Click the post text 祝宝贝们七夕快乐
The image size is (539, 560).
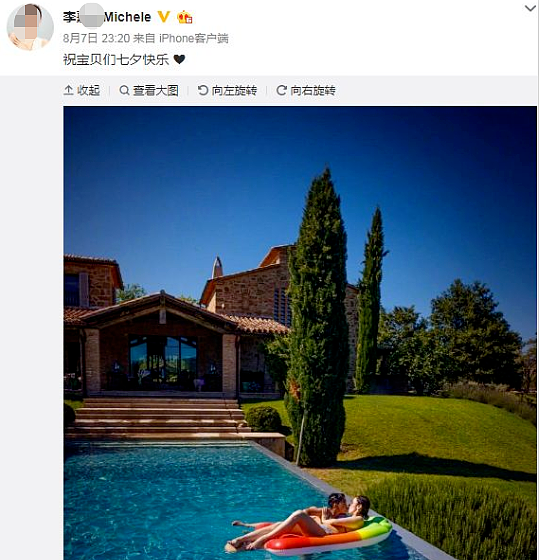coord(116,59)
